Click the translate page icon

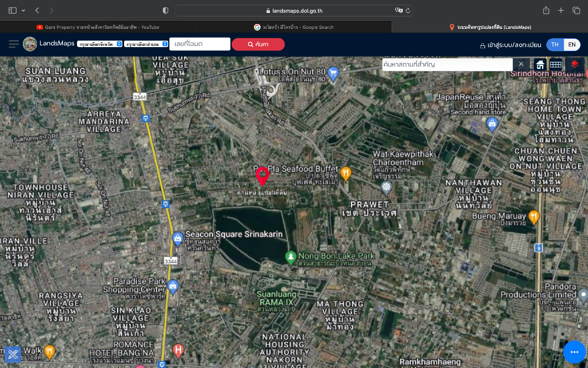tap(399, 11)
